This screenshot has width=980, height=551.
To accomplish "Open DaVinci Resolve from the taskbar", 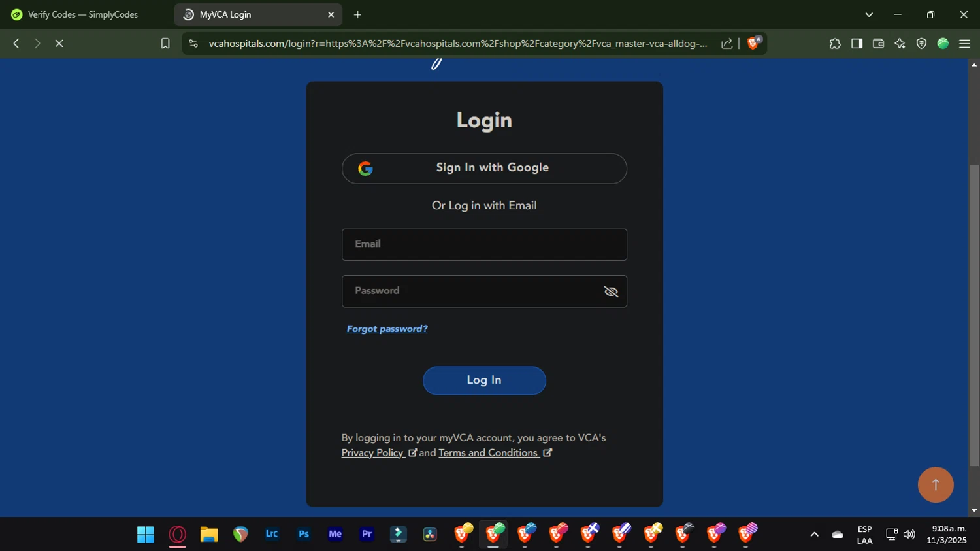I will click(x=430, y=534).
